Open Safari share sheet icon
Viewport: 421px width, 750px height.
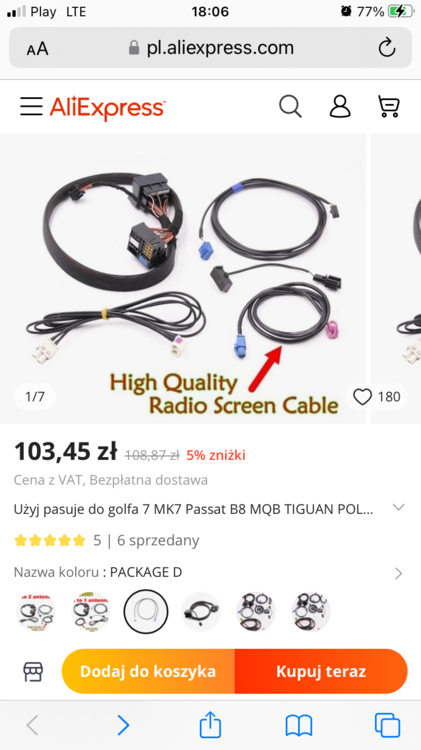tap(210, 725)
